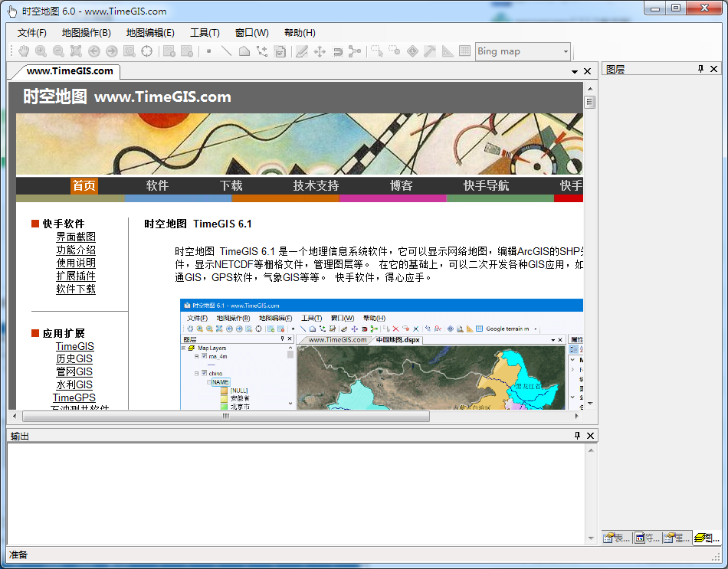Screen dimensions: 728x569
Task: Select the draw point tool
Action: [x=209, y=51]
